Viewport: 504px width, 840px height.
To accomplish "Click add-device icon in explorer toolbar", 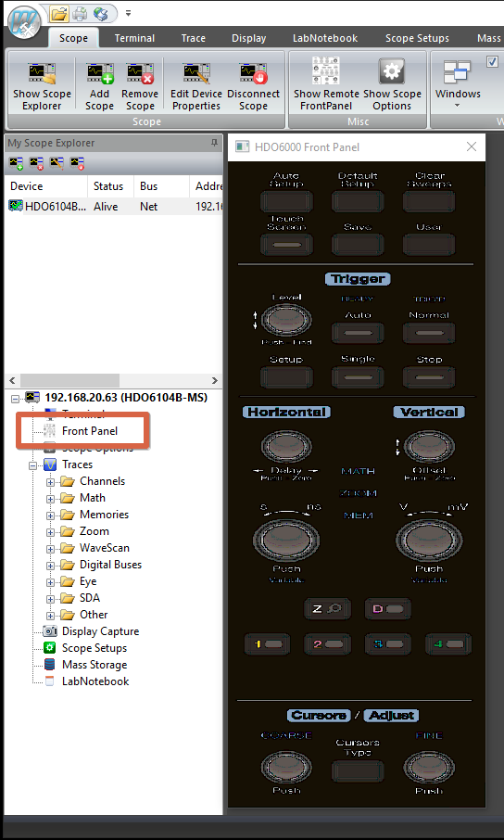I will [x=16, y=163].
